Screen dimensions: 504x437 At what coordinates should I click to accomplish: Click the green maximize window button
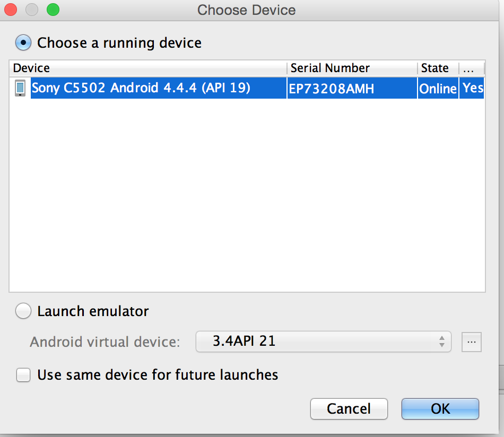point(53,10)
